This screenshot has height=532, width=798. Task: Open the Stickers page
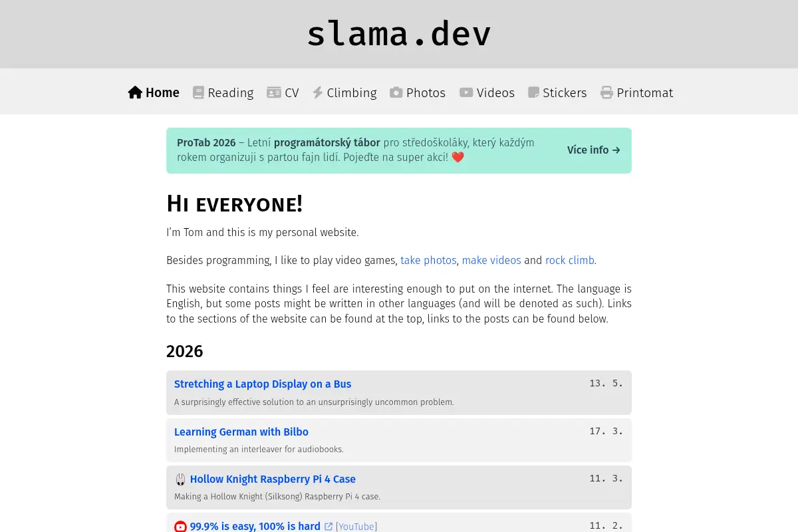click(x=557, y=92)
